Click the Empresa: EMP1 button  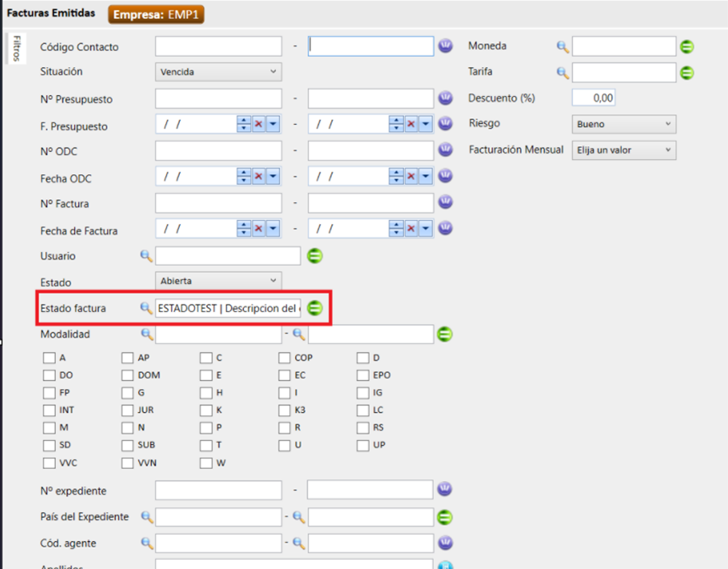point(155,15)
